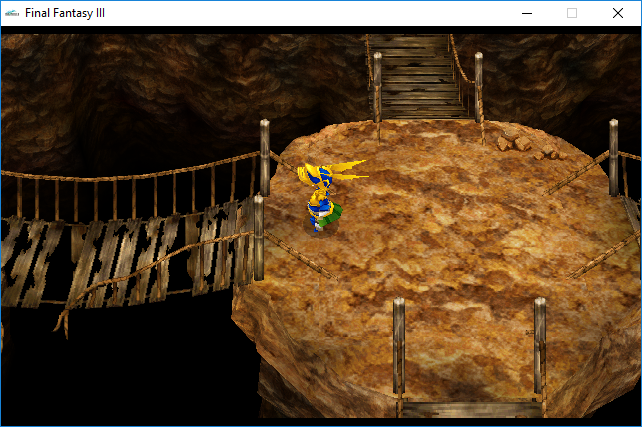Minimize the Final Fantasy III window
The width and height of the screenshot is (642, 427).
pyautogui.click(x=527, y=13)
